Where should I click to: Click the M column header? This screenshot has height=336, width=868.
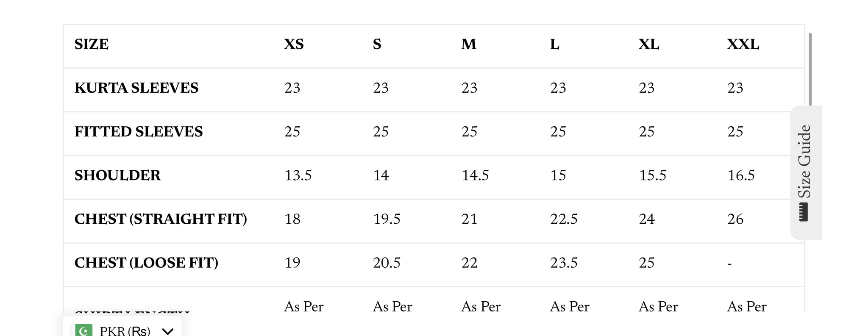tap(469, 44)
